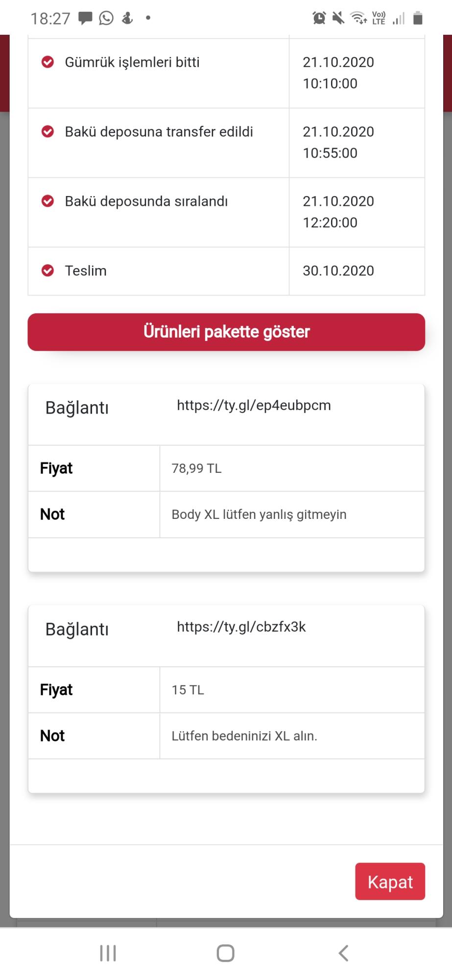Viewport: 452px width, 980px height.
Task: Tap the muted sound icon in status bar
Action: pyautogui.click(x=338, y=19)
